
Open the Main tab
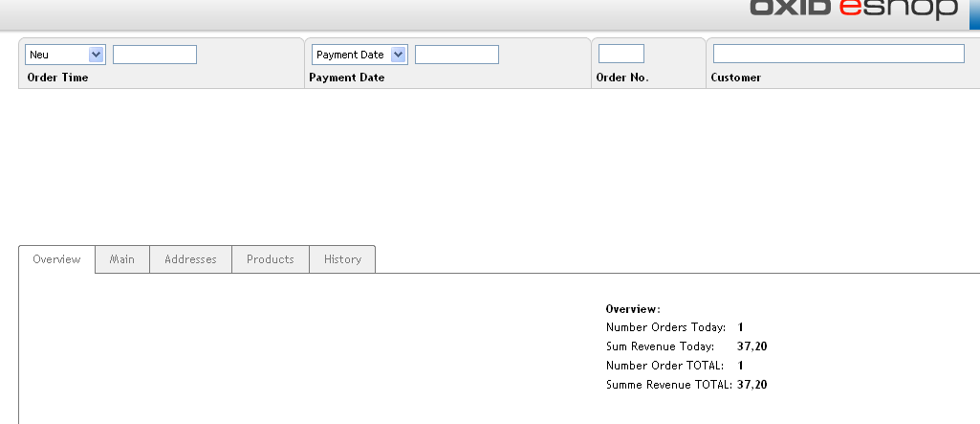coord(122,259)
